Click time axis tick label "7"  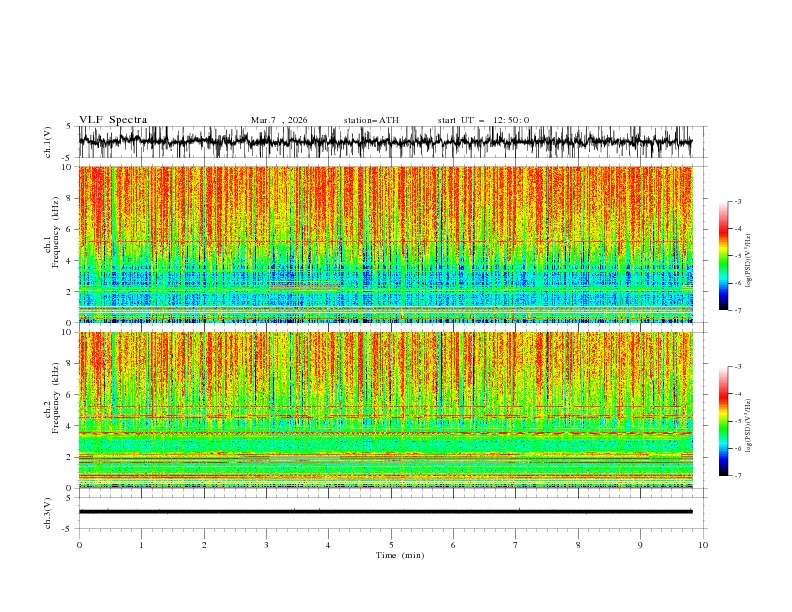[x=516, y=545]
